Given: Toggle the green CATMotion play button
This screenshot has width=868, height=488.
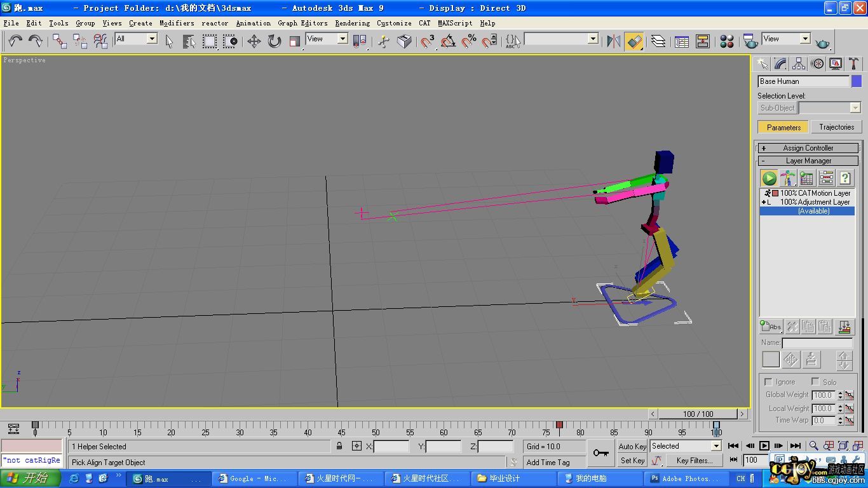Looking at the screenshot, I should 770,178.
